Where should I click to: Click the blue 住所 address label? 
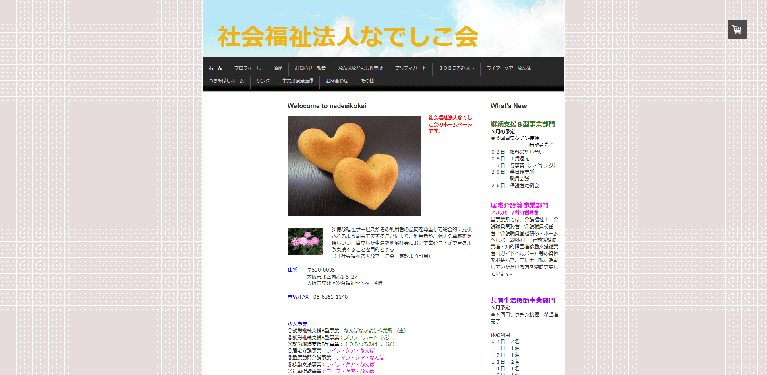click(x=293, y=270)
